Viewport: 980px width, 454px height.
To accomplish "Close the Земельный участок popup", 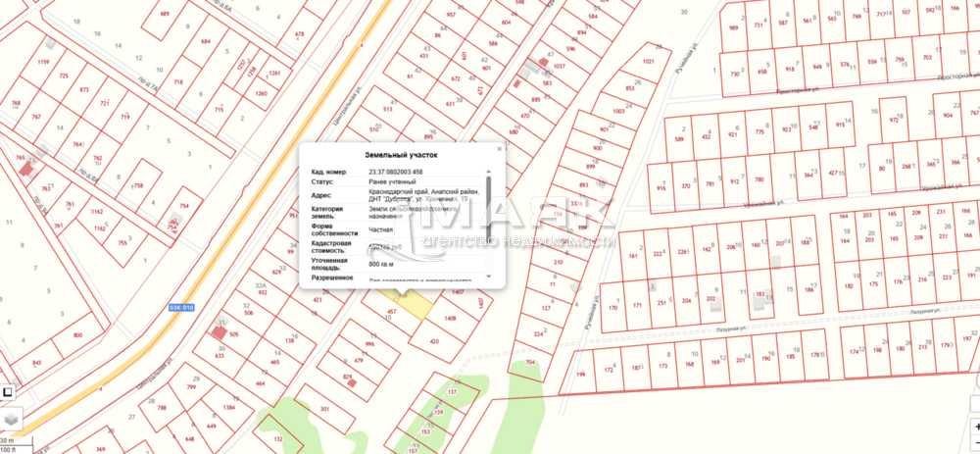I will [x=499, y=149].
